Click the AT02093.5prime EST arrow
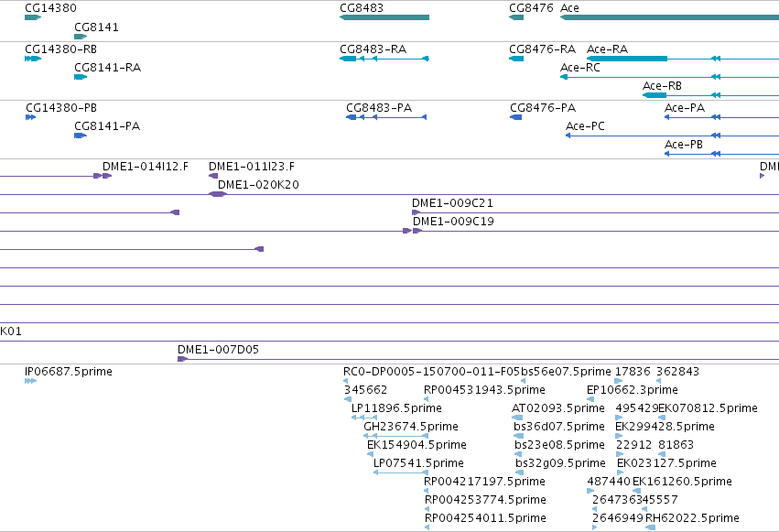This screenshot has width=779, height=532. pyautogui.click(x=517, y=418)
